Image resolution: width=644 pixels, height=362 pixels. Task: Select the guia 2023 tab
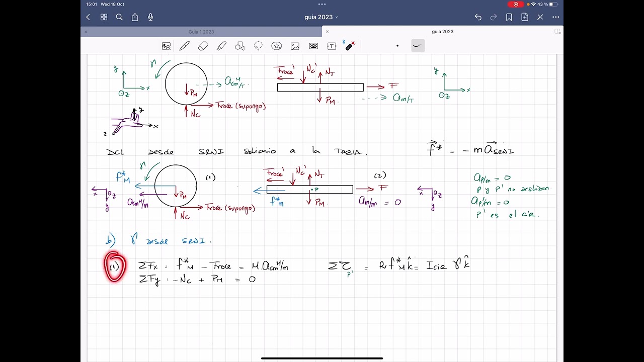coord(443,32)
